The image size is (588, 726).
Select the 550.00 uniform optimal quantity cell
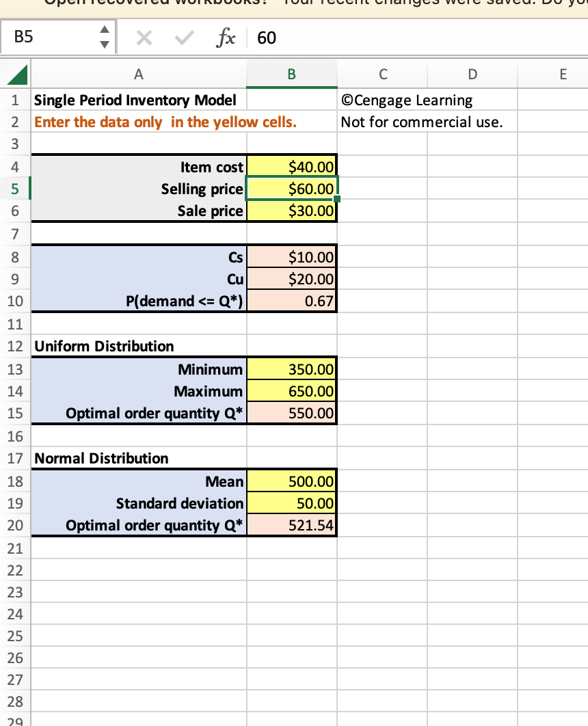292,413
